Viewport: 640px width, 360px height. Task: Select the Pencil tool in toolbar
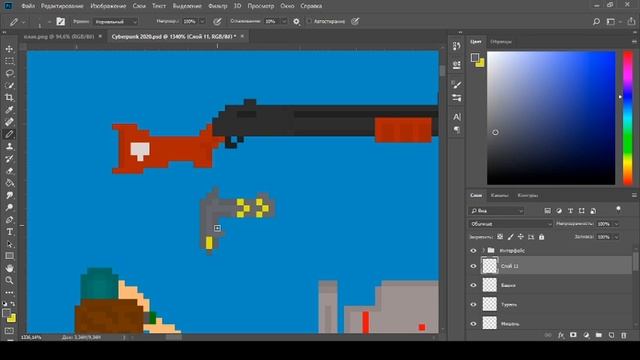[9, 134]
